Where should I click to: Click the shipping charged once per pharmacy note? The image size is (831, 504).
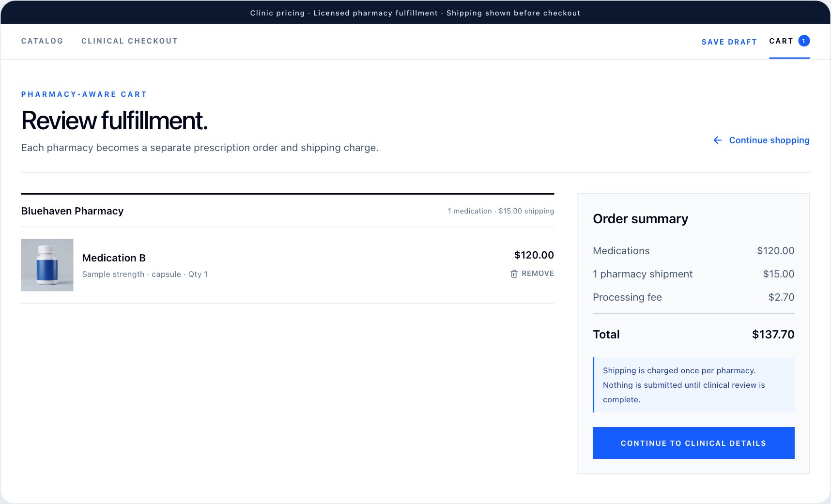pos(693,385)
